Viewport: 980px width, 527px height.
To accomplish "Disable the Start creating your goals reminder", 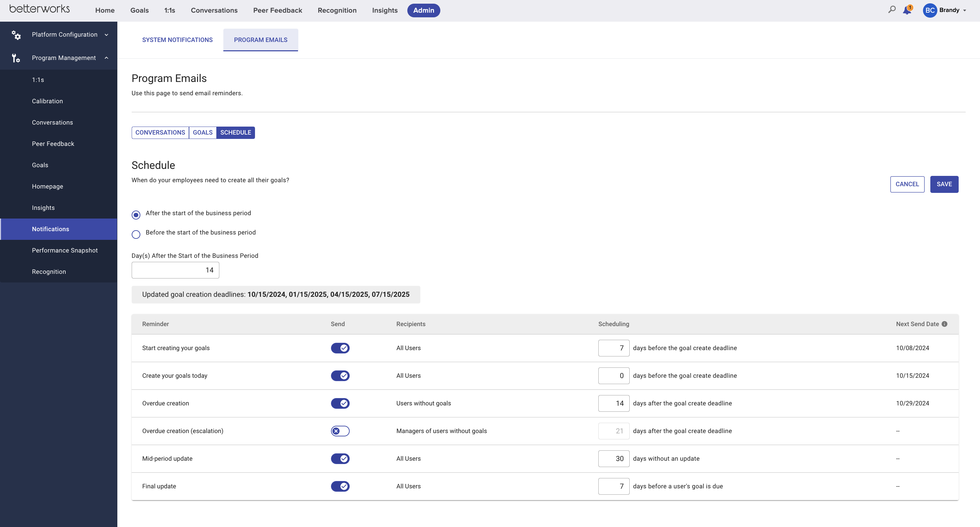I will pyautogui.click(x=340, y=348).
